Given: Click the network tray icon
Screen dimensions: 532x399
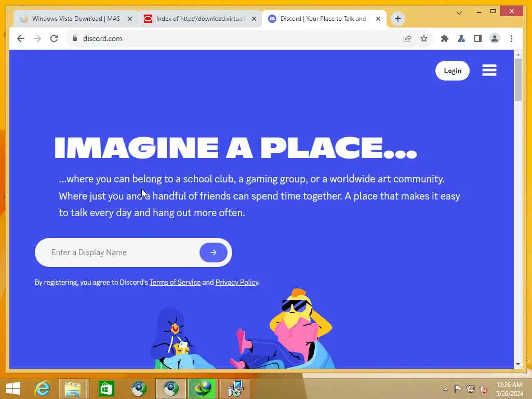Looking at the screenshot, I should pyautogui.click(x=470, y=389).
